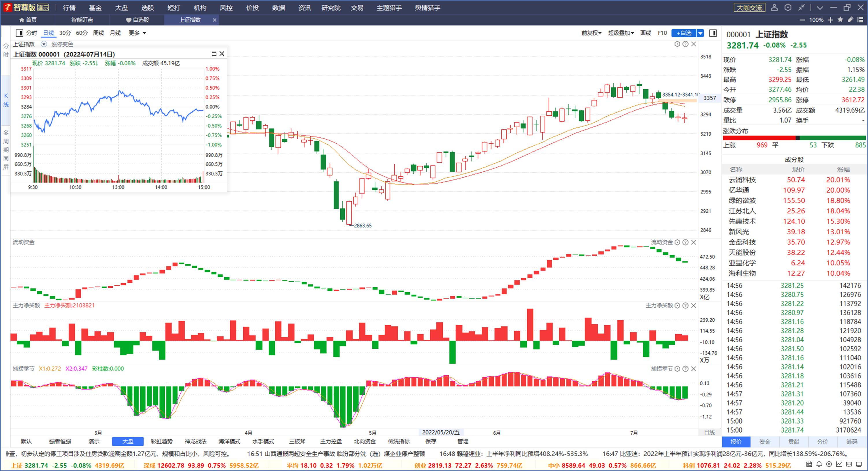The width and height of the screenshot is (868, 471).
Task: Open settings icon of 流动资金 indicator
Action: click(677, 242)
